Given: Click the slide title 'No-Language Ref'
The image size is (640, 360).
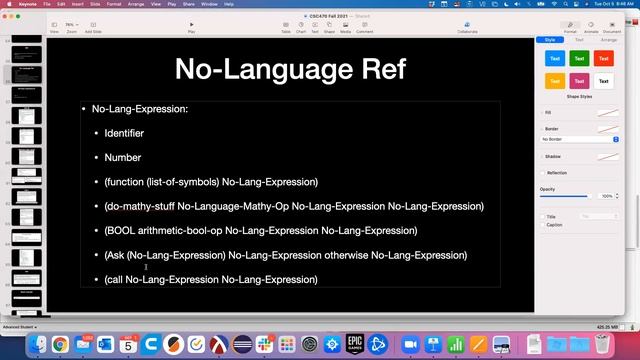Looking at the screenshot, I should (290, 69).
